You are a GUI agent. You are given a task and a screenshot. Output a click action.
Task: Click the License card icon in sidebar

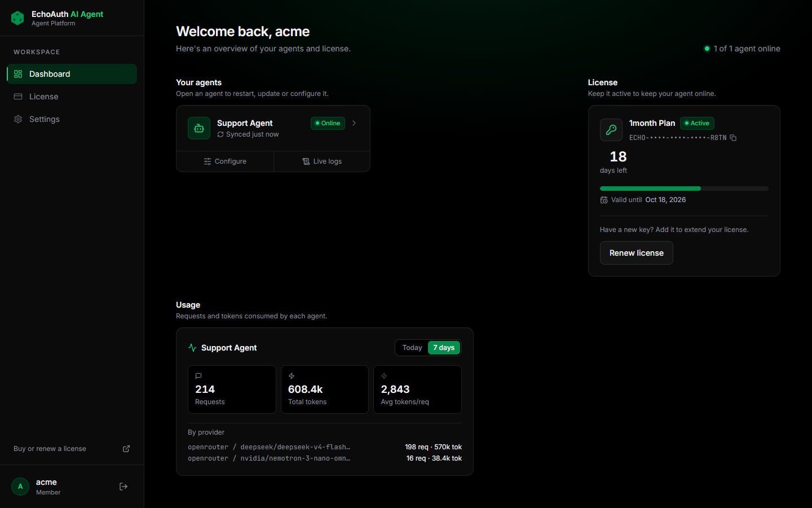[18, 97]
